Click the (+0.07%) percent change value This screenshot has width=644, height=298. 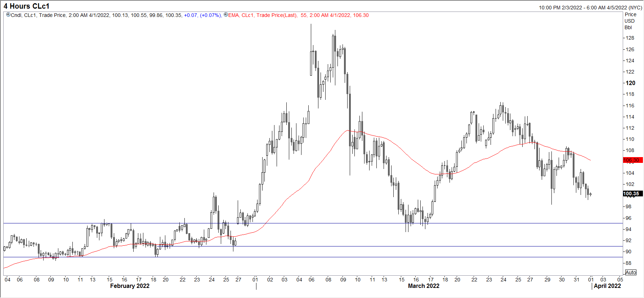pyautogui.click(x=211, y=15)
